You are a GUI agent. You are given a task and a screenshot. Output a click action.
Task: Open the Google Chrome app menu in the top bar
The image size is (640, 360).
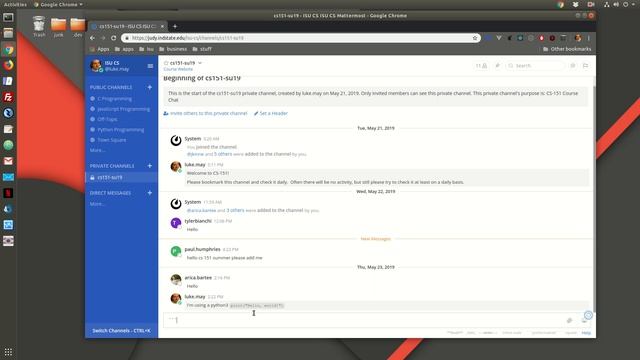[58, 4]
